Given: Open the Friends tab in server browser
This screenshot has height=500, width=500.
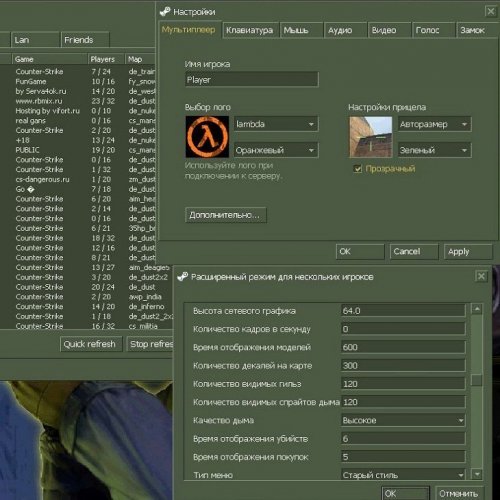Looking at the screenshot, I should pos(85,40).
